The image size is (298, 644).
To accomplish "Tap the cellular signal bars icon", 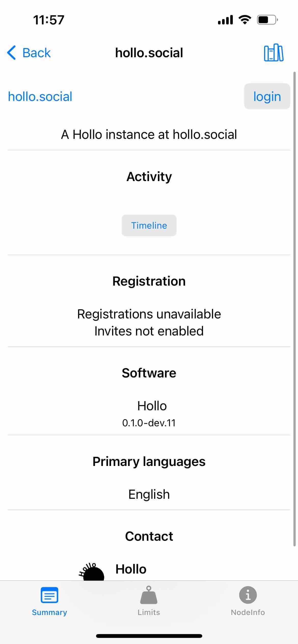I will click(x=225, y=20).
